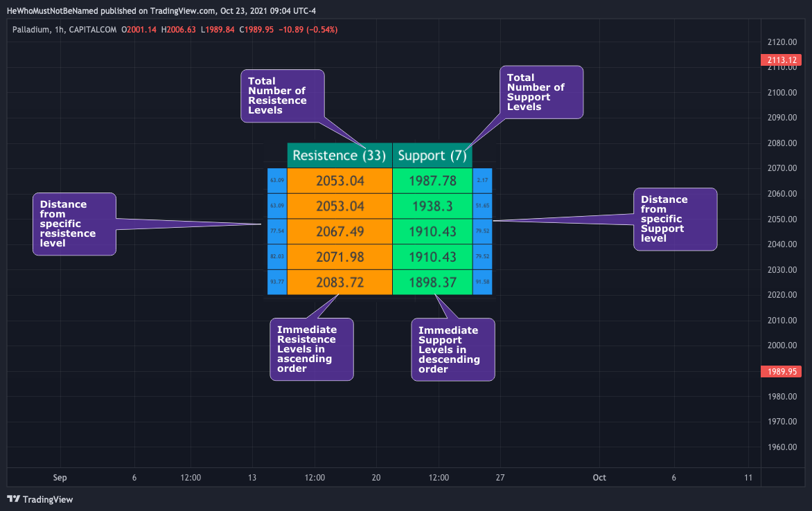Click 1960.00 on the price axis

(x=782, y=447)
